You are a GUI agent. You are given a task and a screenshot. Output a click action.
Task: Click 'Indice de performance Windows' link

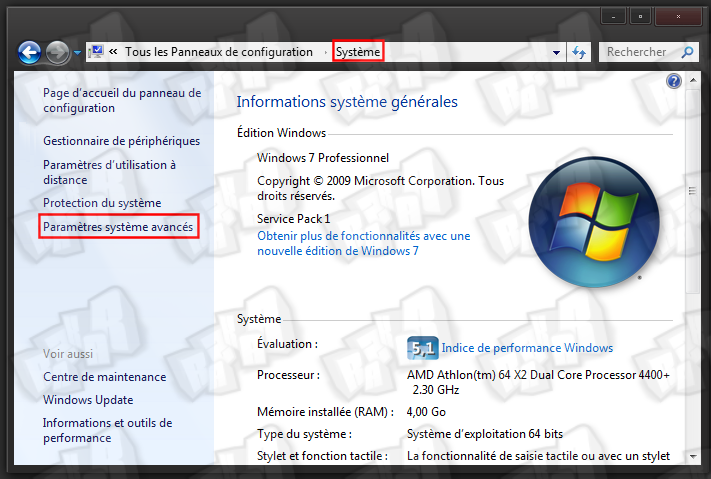click(527, 348)
